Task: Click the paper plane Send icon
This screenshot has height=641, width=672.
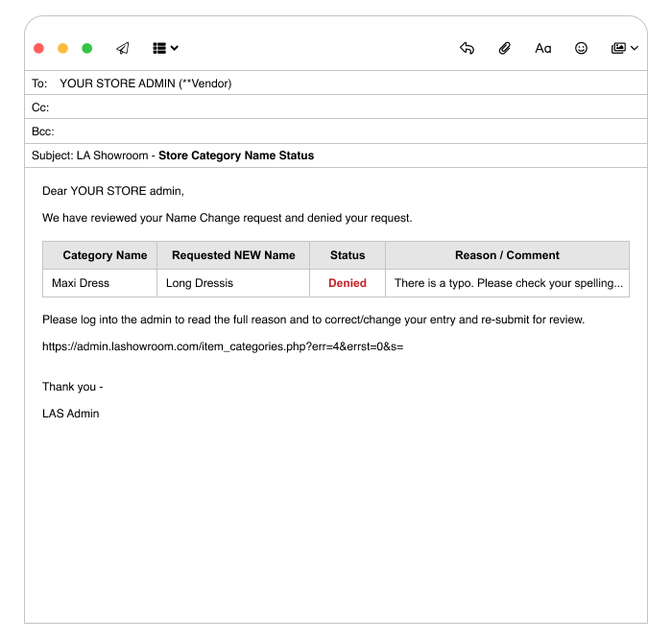Action: pyautogui.click(x=122, y=48)
